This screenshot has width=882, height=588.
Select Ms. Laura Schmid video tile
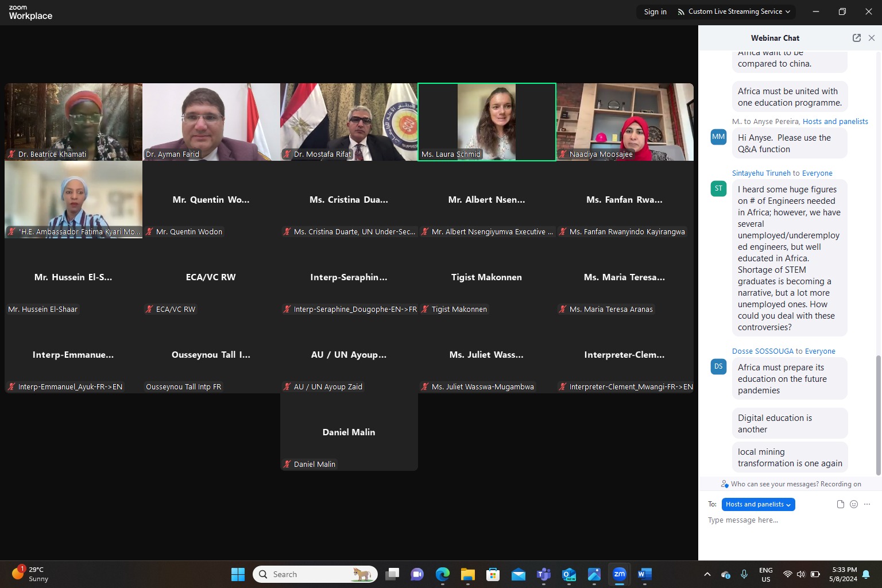tap(486, 122)
